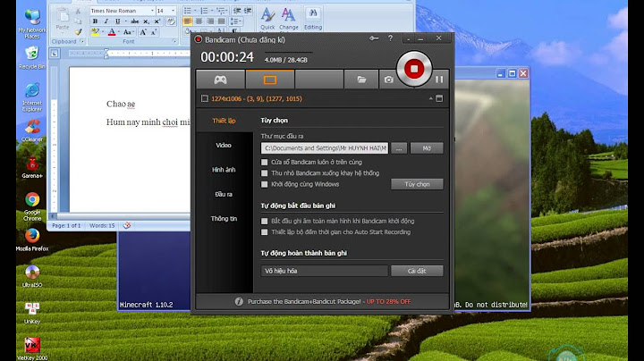Click Mở button for output folder
The height and width of the screenshot is (361, 644).
pos(427,148)
